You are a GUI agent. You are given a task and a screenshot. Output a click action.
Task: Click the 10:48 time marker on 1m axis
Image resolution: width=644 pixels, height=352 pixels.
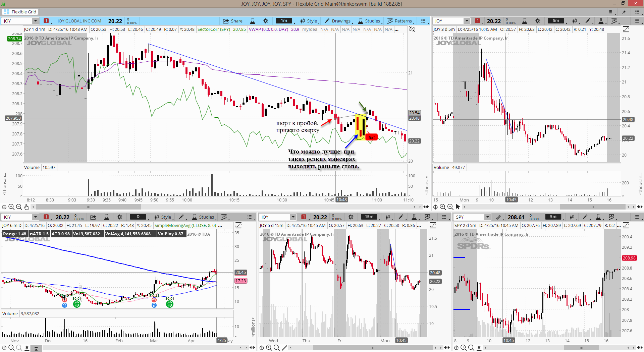341,200
